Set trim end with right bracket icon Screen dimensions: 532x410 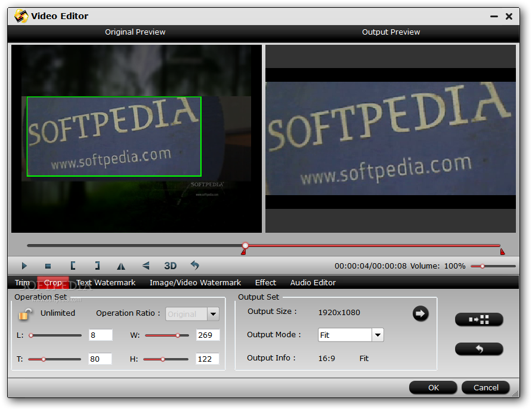point(97,266)
